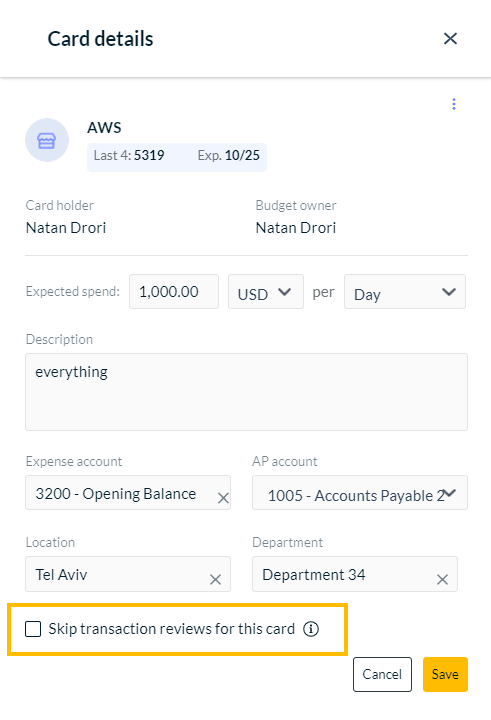
Task: Click the Save button
Action: [x=445, y=674]
